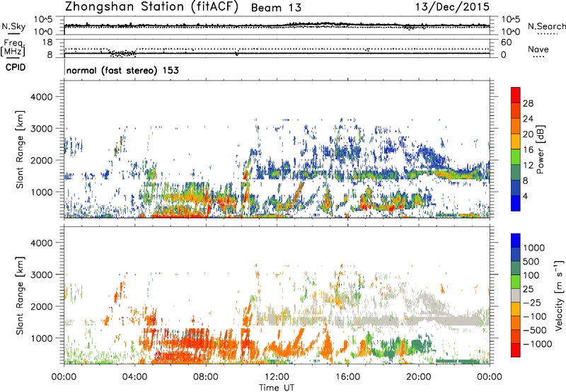Screen dimensions: 566x392
Task: Click the Slant Range [km] label of velocity panel
Action: pos(20,296)
